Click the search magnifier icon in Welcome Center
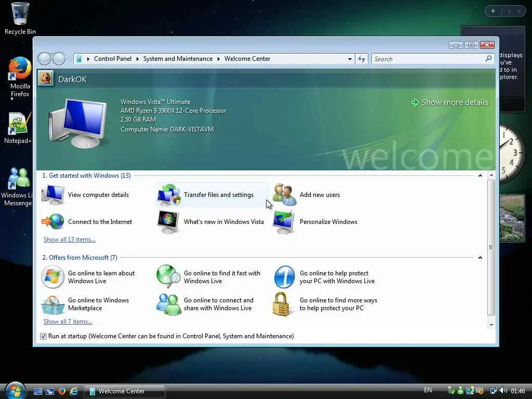This screenshot has height=399, width=532. click(488, 59)
